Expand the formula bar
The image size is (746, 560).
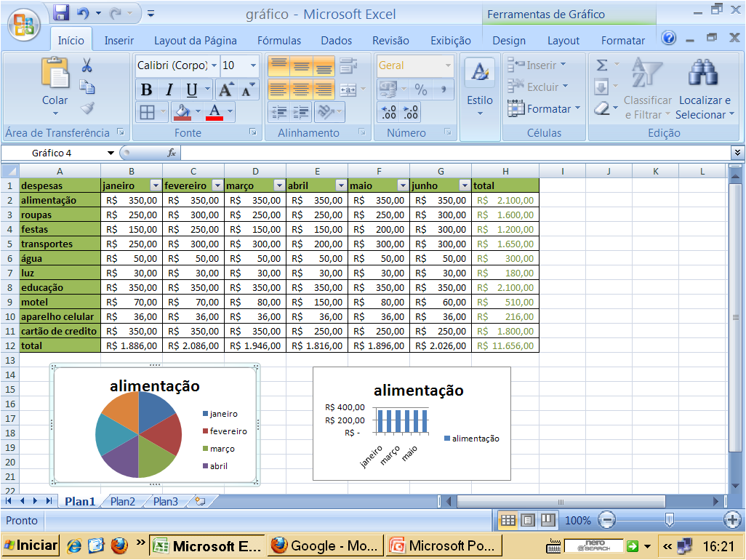737,153
